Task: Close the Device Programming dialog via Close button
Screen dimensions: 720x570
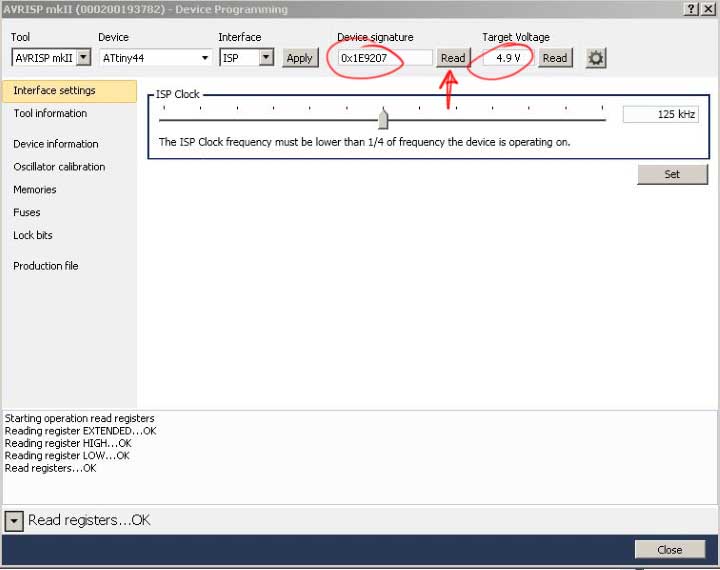Action: (669, 549)
